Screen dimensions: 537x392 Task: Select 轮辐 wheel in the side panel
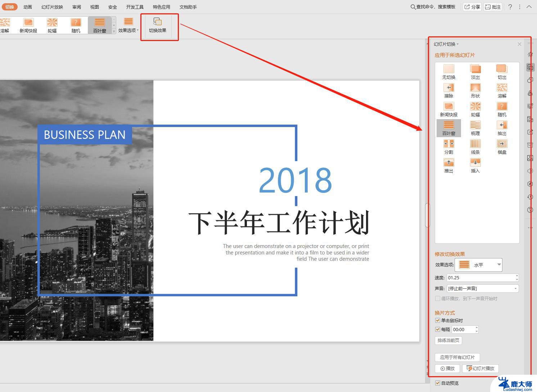click(475, 109)
